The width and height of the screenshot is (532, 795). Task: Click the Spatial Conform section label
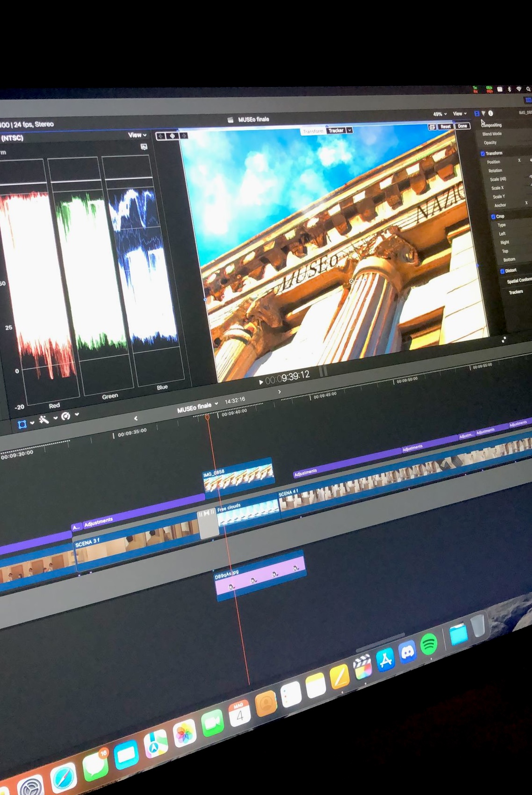click(x=519, y=281)
